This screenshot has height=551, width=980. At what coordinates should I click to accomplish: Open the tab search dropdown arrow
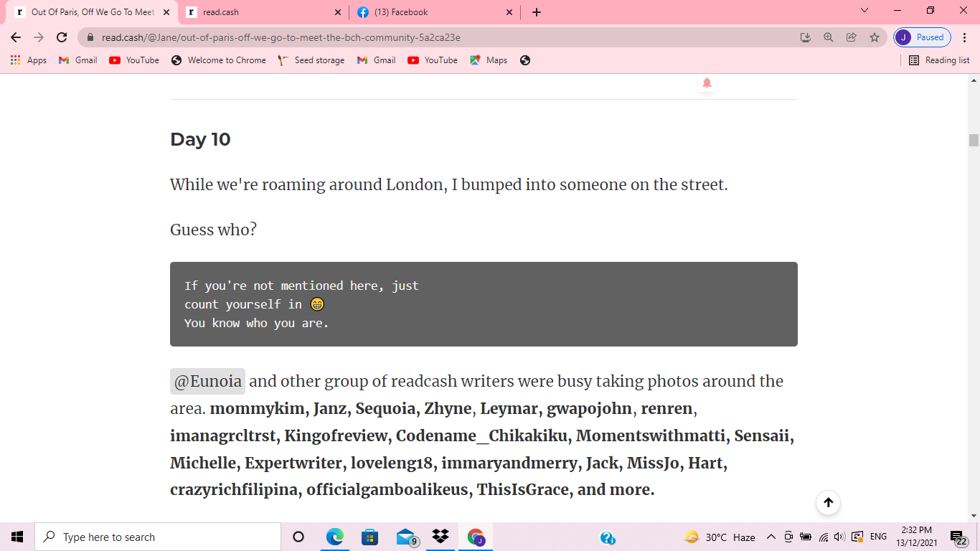[x=864, y=10]
